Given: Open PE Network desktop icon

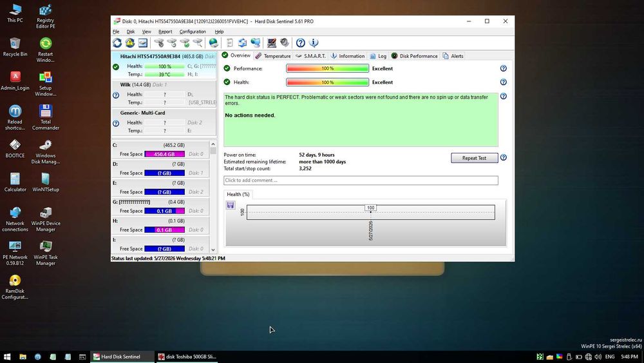Looking at the screenshot, I should click(x=15, y=253).
